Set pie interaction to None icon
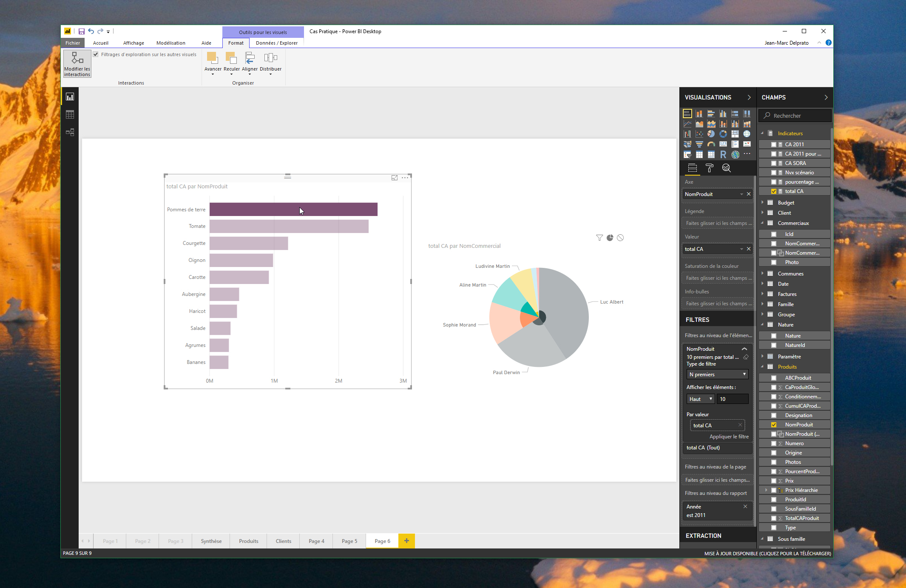The width and height of the screenshot is (906, 588). tap(620, 238)
